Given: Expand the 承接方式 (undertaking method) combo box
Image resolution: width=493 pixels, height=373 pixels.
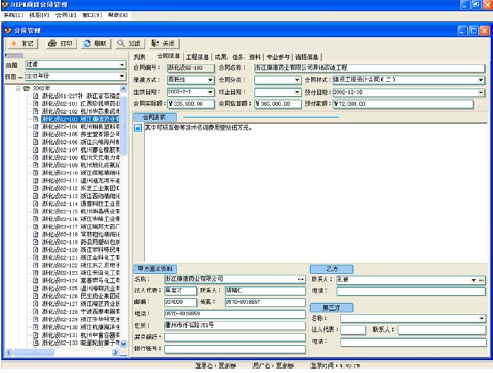Looking at the screenshot, I should (x=210, y=80).
